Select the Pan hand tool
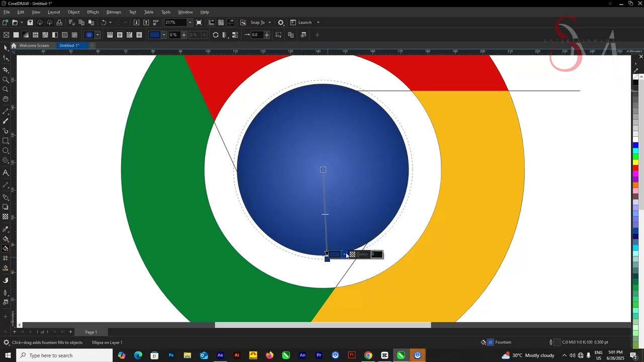Viewport: 644px width, 362px height. [6, 99]
